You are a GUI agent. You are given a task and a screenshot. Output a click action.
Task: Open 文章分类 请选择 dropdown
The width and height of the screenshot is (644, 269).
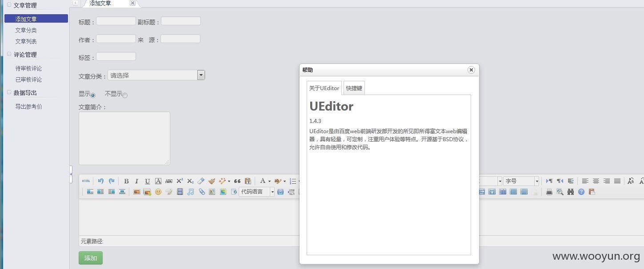pyautogui.click(x=156, y=75)
